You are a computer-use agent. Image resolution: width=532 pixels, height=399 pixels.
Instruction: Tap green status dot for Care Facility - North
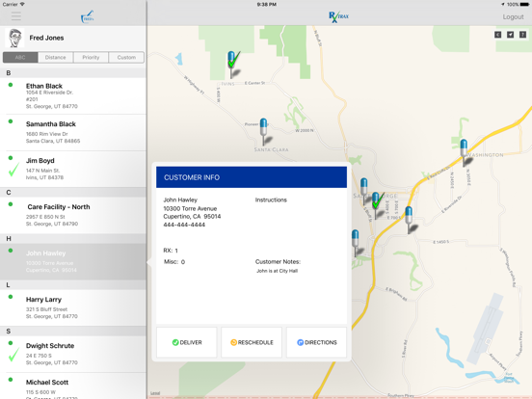coord(11,204)
